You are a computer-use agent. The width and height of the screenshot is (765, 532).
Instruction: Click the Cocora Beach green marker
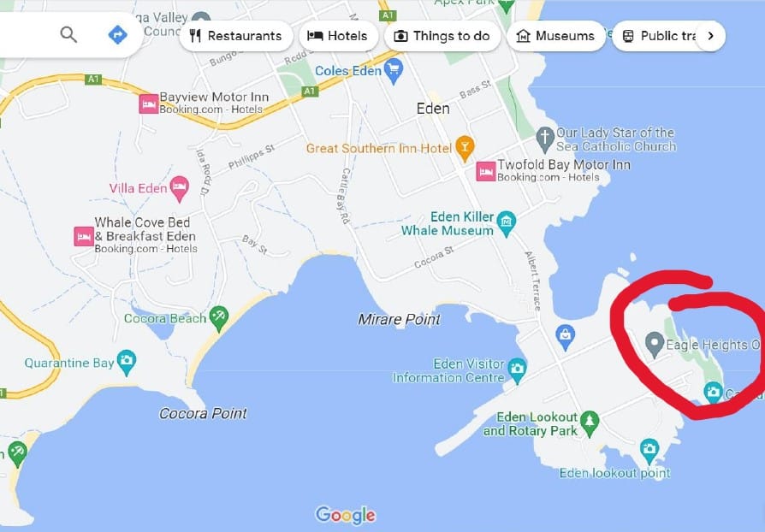tap(218, 318)
